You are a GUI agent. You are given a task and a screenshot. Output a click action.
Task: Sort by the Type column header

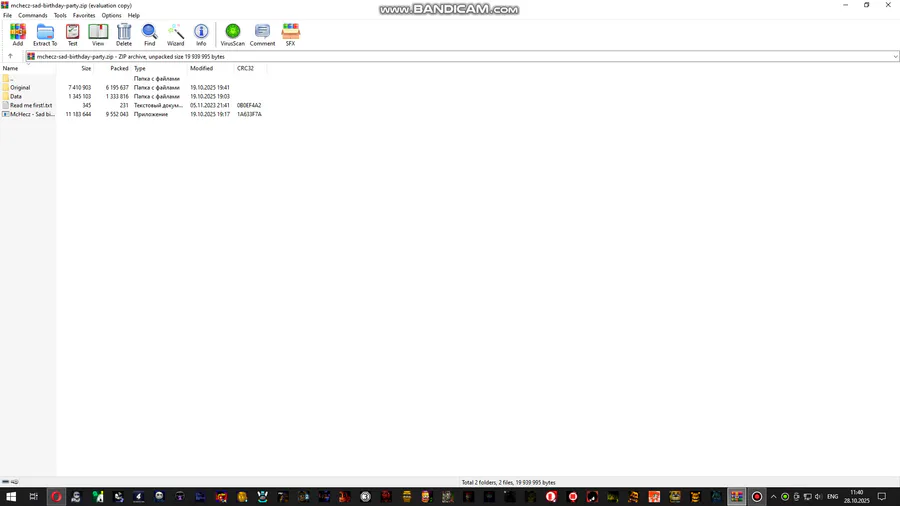[x=160, y=68]
